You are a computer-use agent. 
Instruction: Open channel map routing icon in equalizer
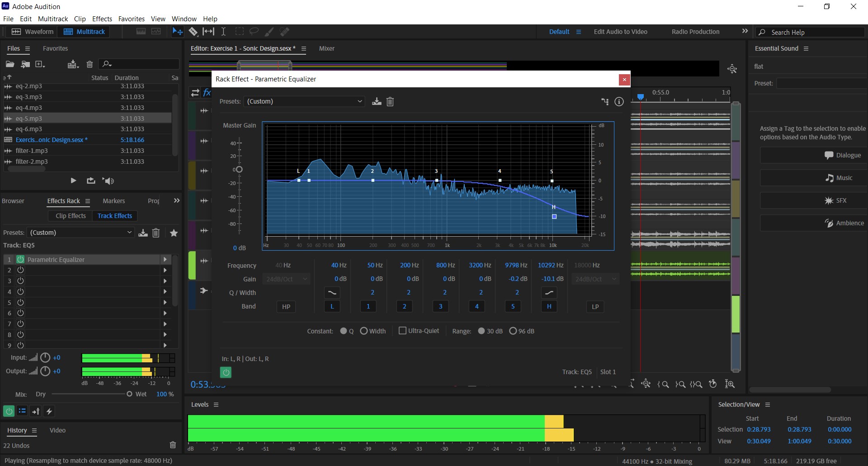(605, 102)
